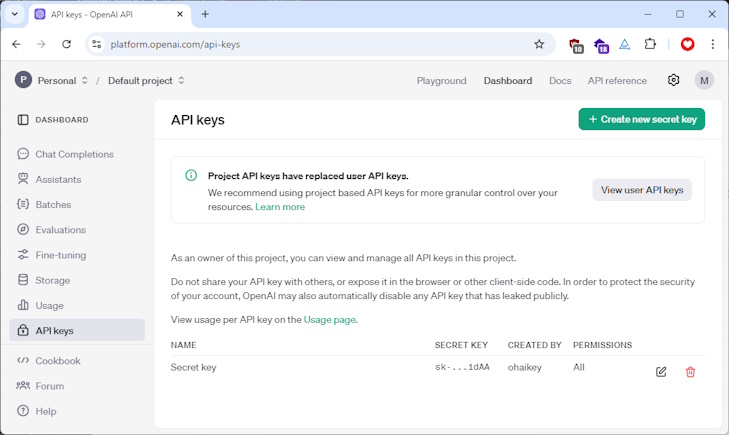The image size is (729, 435).
Task: Open Cookbook in the sidebar
Action: pos(58,361)
